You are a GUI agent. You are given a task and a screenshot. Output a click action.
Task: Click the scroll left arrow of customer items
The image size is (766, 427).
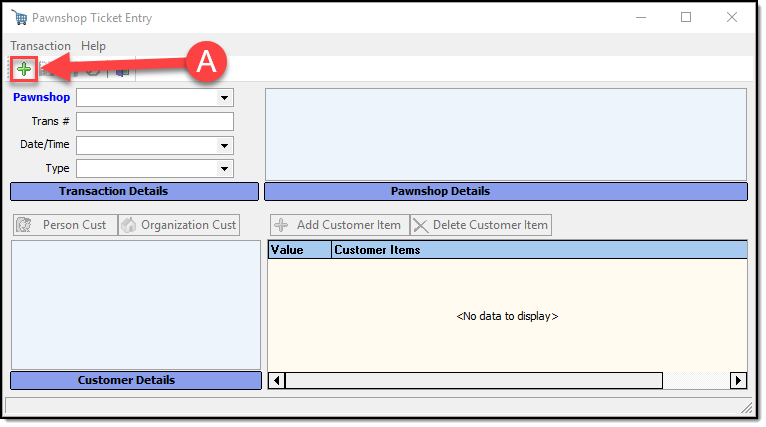pyautogui.click(x=277, y=380)
